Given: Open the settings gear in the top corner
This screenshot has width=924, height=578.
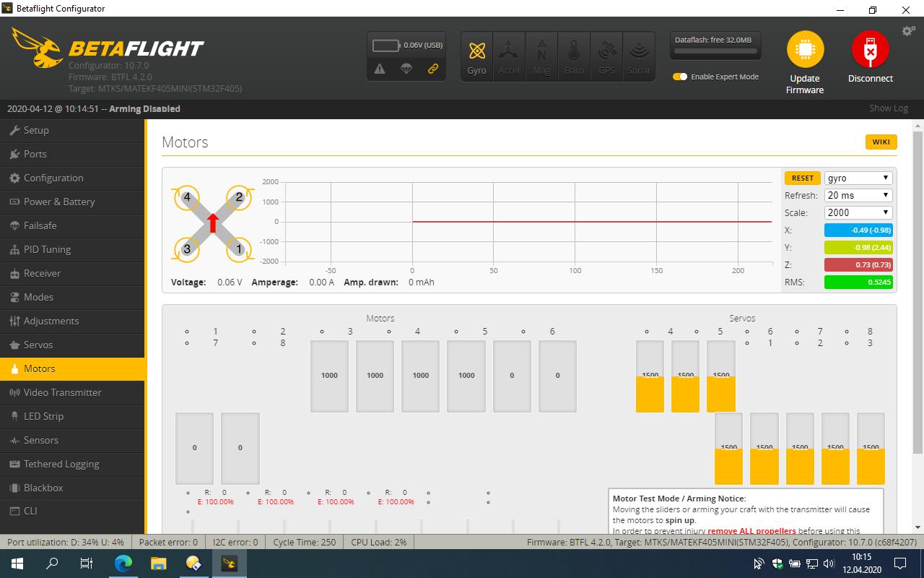Looking at the screenshot, I should (x=908, y=30).
